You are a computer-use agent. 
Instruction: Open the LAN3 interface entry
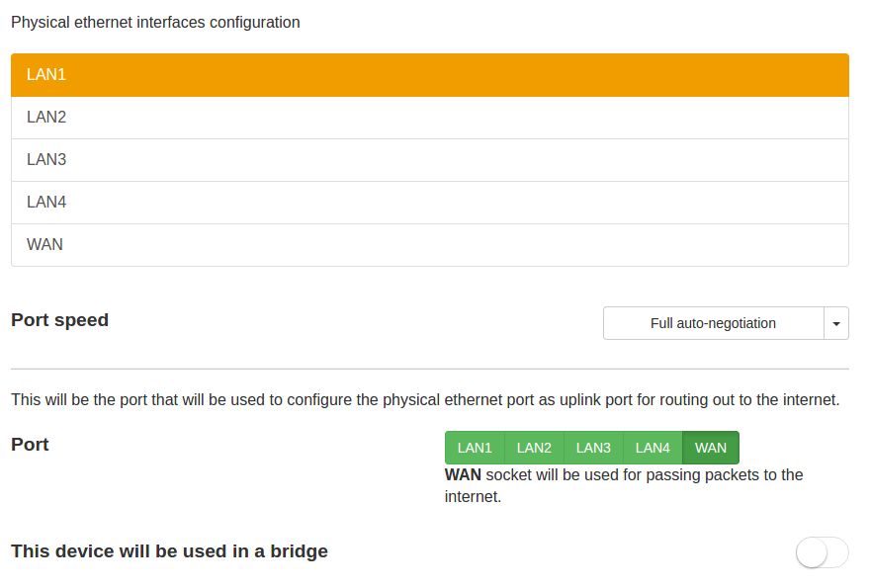[x=429, y=160]
